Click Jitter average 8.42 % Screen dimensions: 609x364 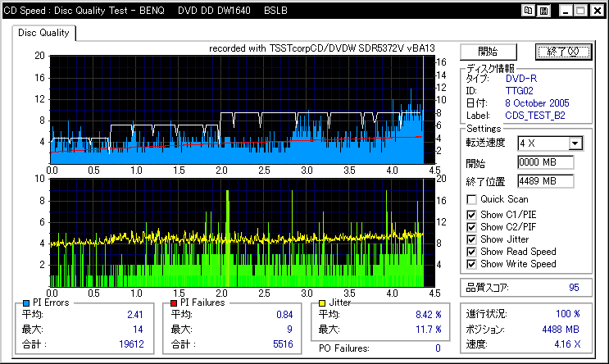pyautogui.click(x=429, y=314)
